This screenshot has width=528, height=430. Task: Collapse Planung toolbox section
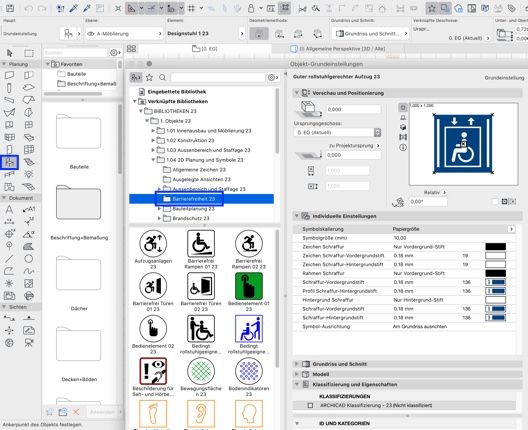point(4,64)
